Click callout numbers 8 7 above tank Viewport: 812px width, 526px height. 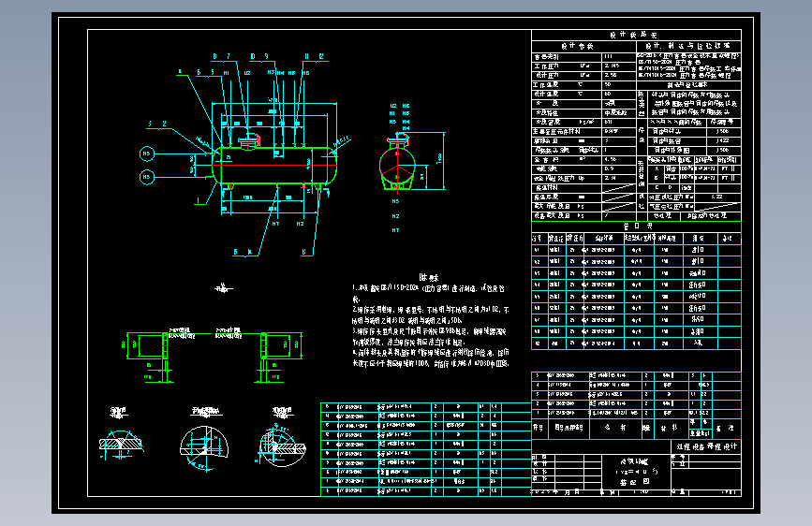point(221,56)
